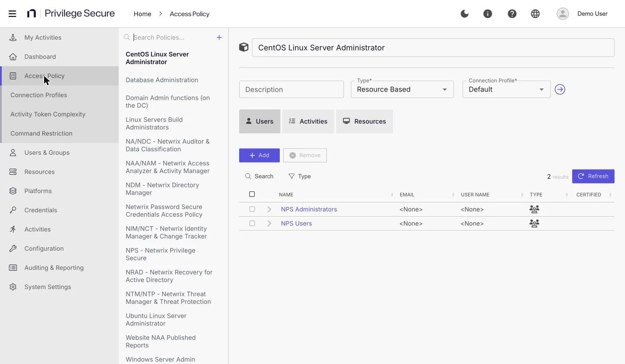Toggle the hamburger navigation menu
Screen dimensions: 625x364
[x=12, y=14]
